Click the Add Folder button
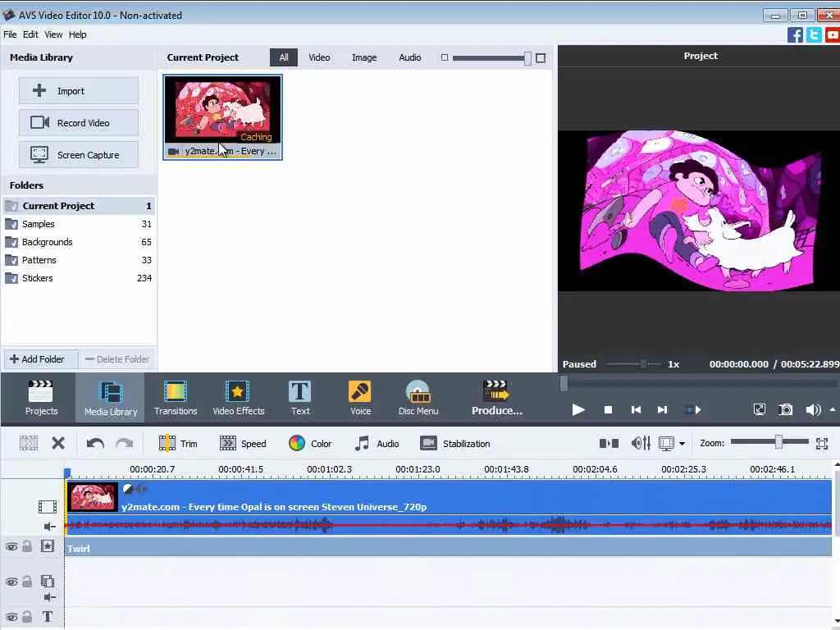The height and width of the screenshot is (630, 840). (x=41, y=359)
